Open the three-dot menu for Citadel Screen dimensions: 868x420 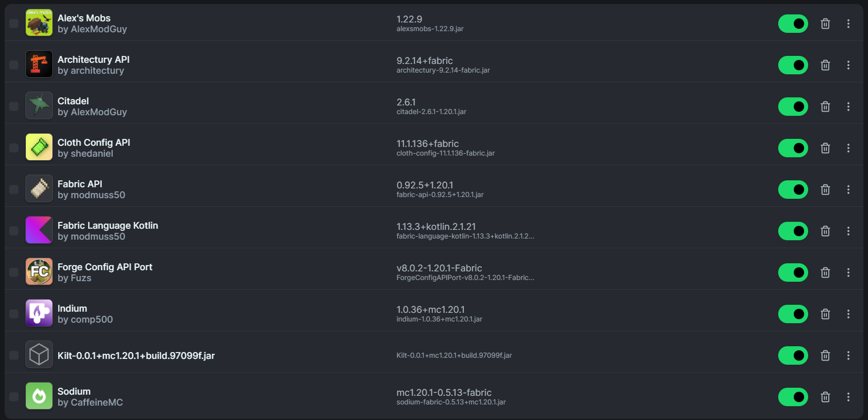pyautogui.click(x=848, y=107)
